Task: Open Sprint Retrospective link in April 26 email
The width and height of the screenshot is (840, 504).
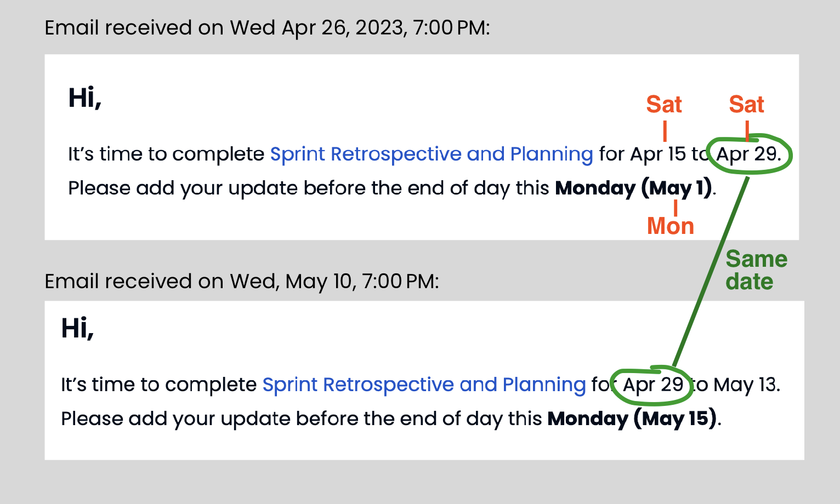Action: point(432,154)
